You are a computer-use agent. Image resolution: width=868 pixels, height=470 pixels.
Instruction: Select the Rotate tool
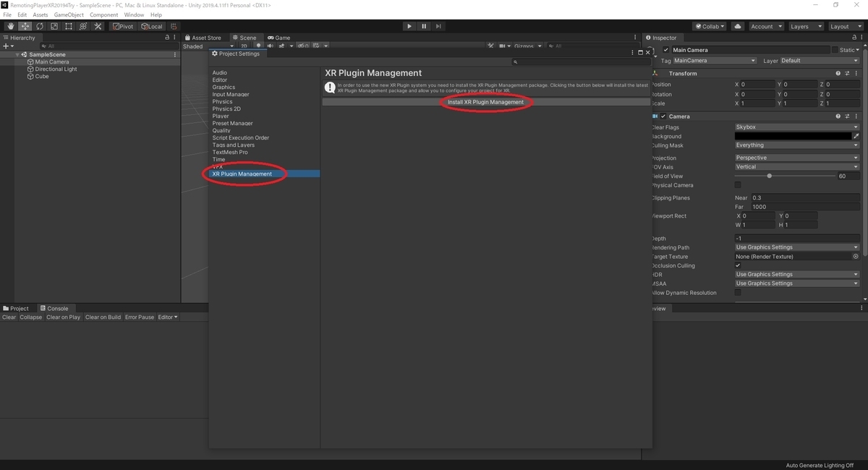coord(40,26)
